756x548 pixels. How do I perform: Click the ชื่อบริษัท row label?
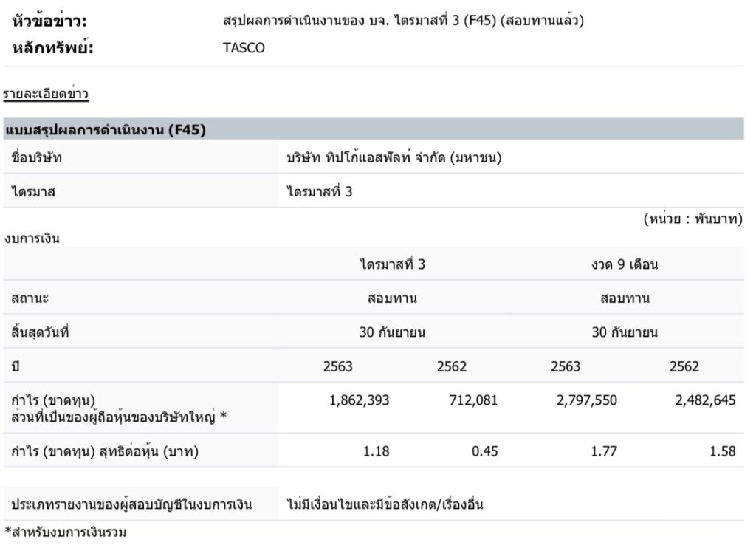(x=37, y=157)
